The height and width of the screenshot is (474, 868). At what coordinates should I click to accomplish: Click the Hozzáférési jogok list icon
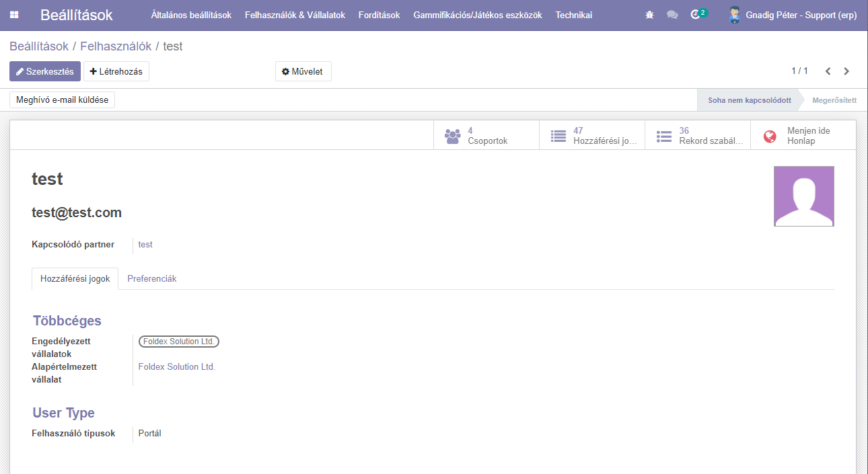coord(558,136)
